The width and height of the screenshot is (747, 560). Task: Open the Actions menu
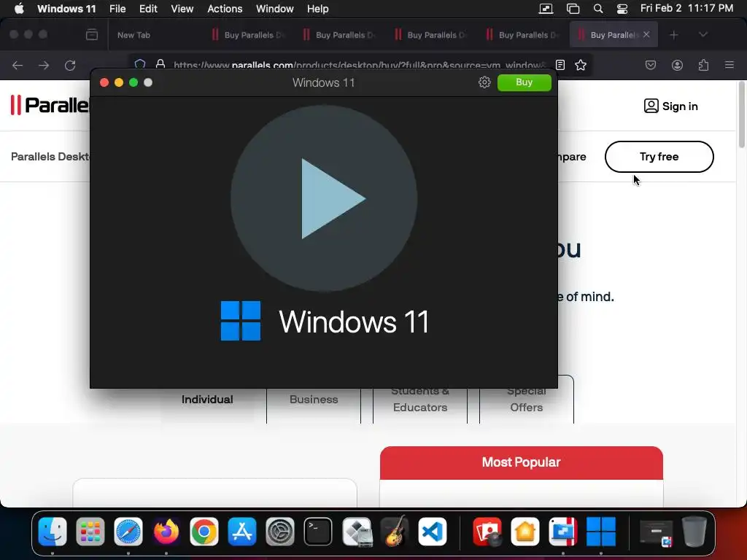[225, 9]
